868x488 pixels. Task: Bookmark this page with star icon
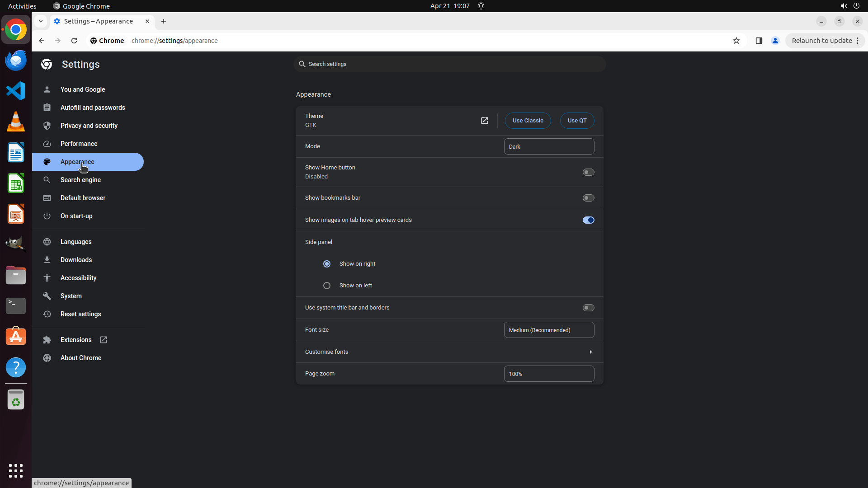pyautogui.click(x=736, y=41)
